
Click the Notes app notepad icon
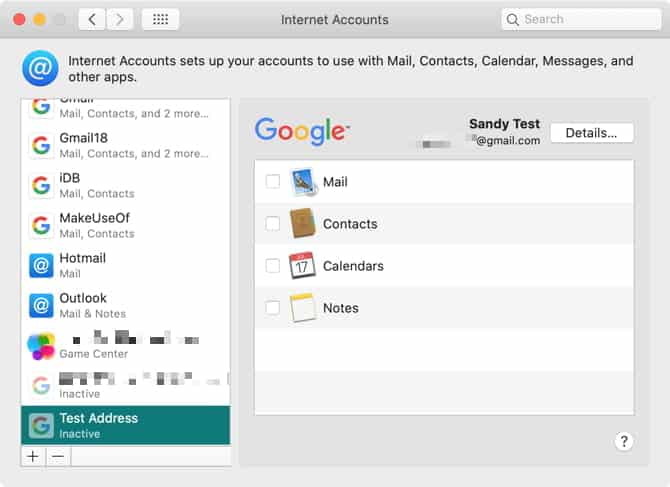coord(303,308)
